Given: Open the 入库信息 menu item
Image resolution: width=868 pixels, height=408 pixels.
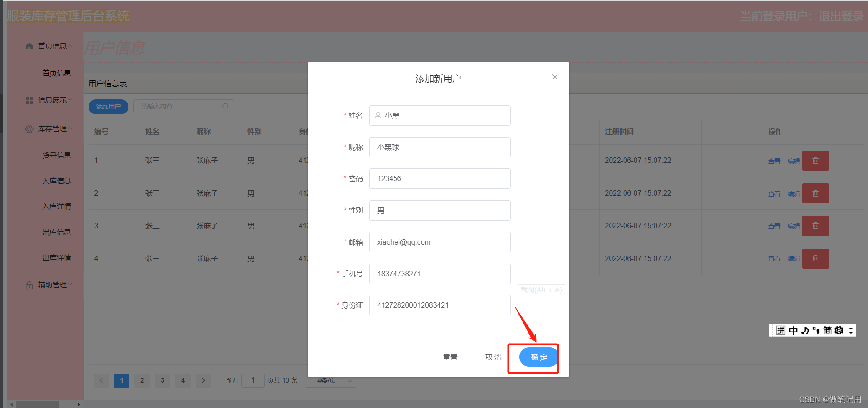Looking at the screenshot, I should pos(57,181).
